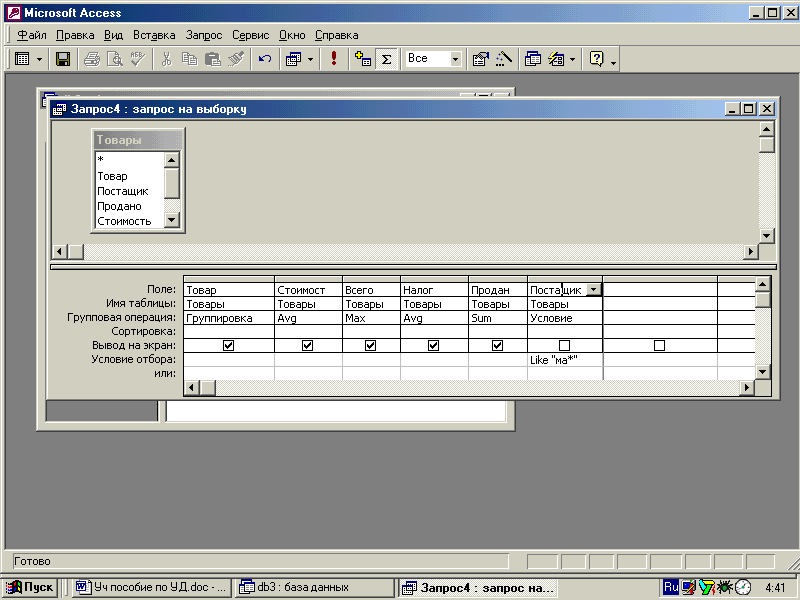Screen dimensions: 800x600
Task: Open the Сервис menu
Action: point(251,35)
